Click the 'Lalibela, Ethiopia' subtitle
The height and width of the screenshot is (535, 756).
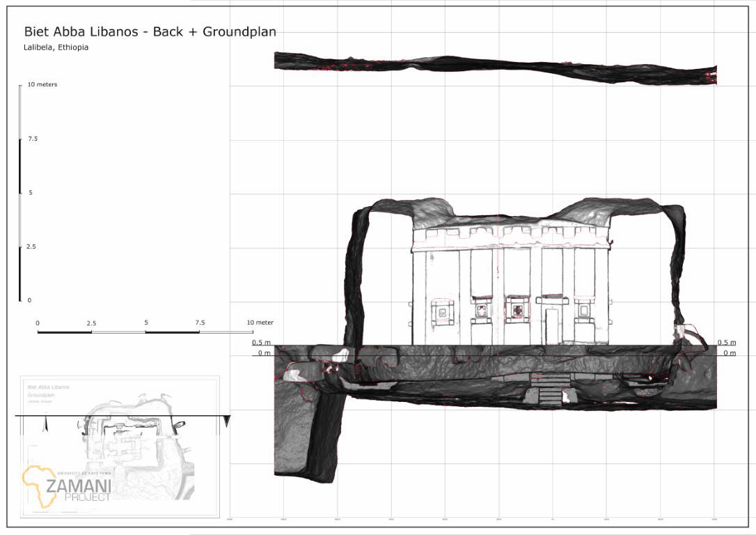tap(56, 47)
